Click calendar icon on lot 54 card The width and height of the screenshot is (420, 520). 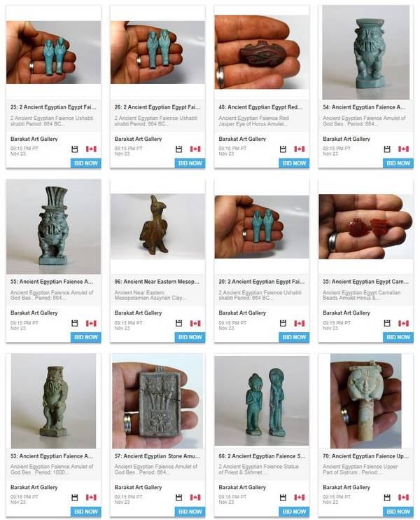[x=387, y=149]
